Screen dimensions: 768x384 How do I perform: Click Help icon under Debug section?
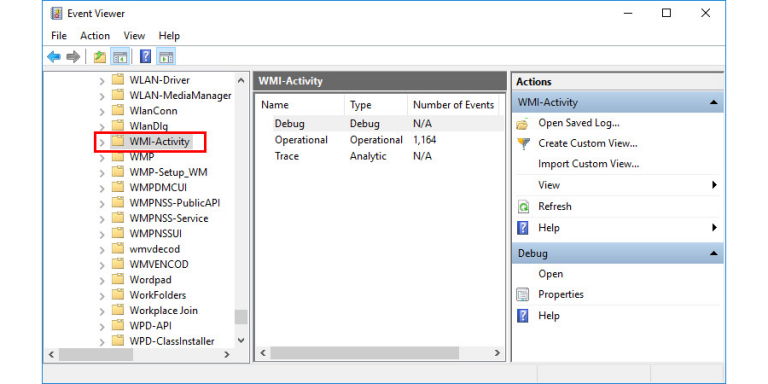click(523, 316)
